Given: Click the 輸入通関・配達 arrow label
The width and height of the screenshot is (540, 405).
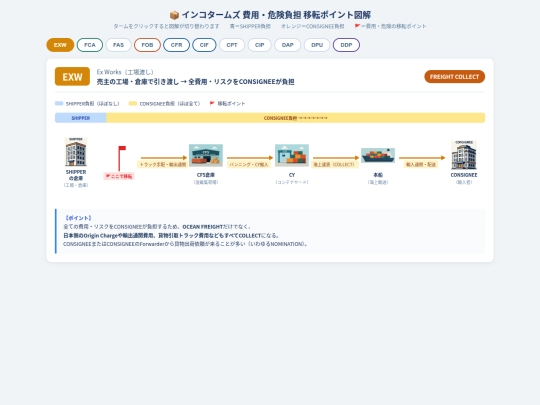Looking at the screenshot, I should (421, 165).
